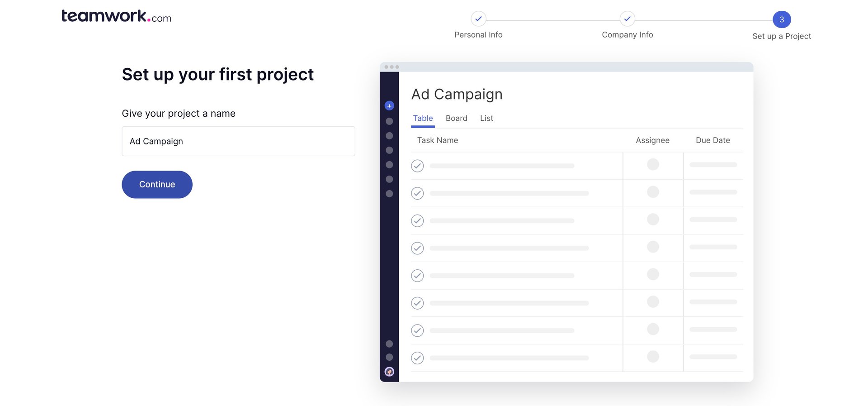Click the teamwork.com logo
868x406 pixels.
[x=116, y=16]
